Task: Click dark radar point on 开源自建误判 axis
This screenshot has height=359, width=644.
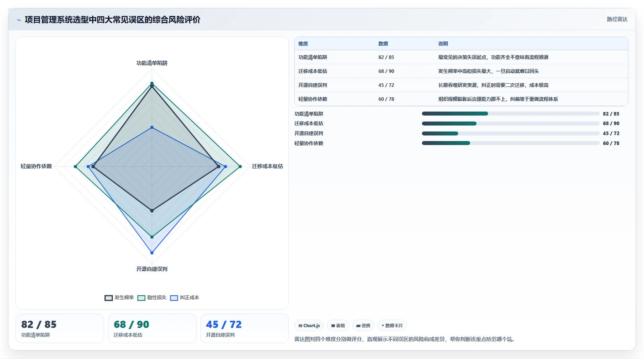Action: (x=152, y=210)
